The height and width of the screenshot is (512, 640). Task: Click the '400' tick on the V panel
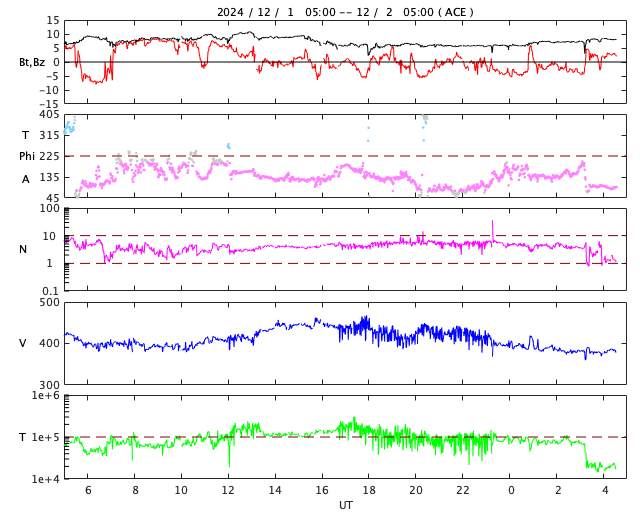tap(49, 343)
